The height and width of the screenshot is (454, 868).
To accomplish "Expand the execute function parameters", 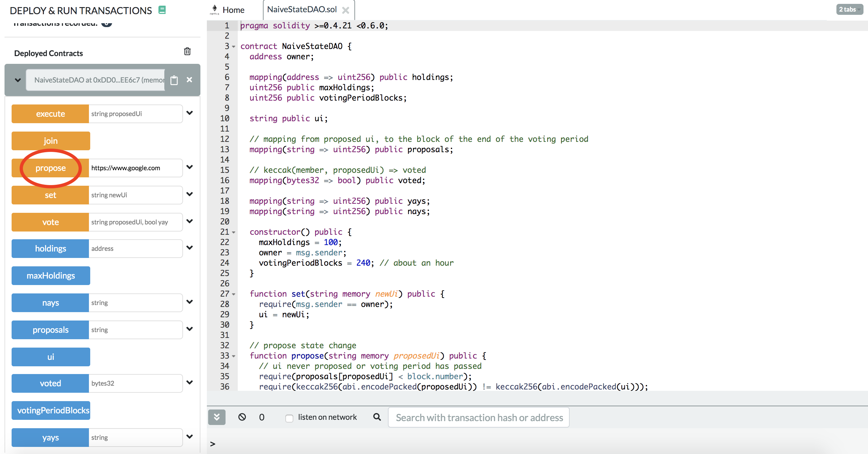I will coord(190,113).
